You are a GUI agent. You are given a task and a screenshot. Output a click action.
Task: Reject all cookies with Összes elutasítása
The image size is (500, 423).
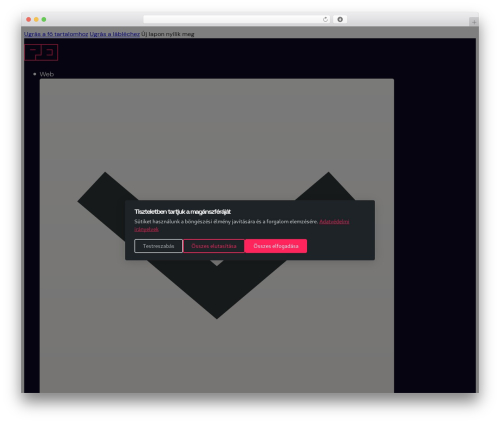pos(214,246)
